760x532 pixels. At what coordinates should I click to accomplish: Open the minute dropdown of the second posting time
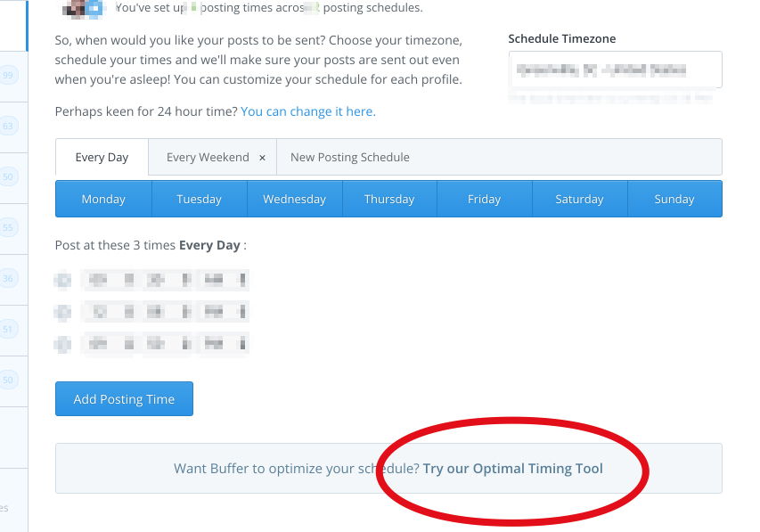click(168, 312)
